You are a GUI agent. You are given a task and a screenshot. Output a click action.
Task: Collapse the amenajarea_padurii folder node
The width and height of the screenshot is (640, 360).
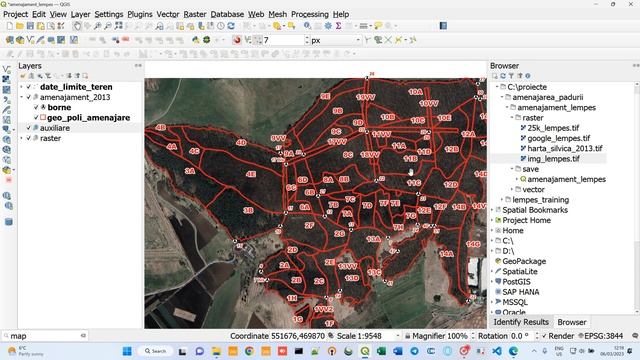pos(502,97)
